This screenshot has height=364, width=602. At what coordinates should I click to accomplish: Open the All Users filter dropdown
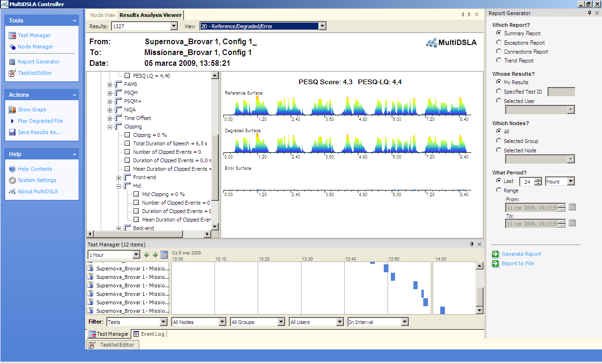pyautogui.click(x=340, y=322)
